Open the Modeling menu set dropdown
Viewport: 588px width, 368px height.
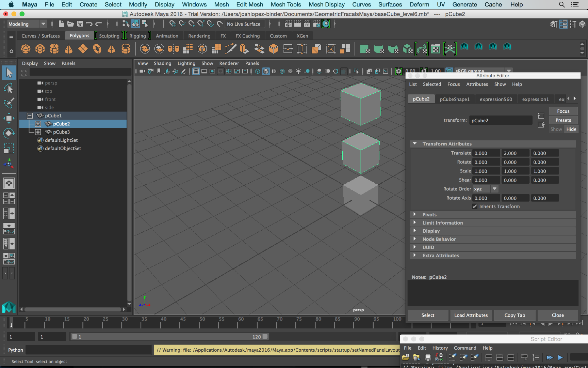coord(27,24)
